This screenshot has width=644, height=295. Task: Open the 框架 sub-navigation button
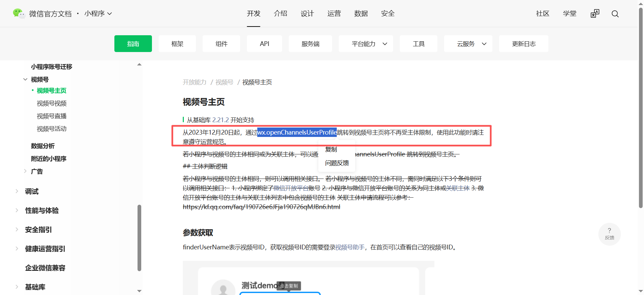[x=177, y=44]
